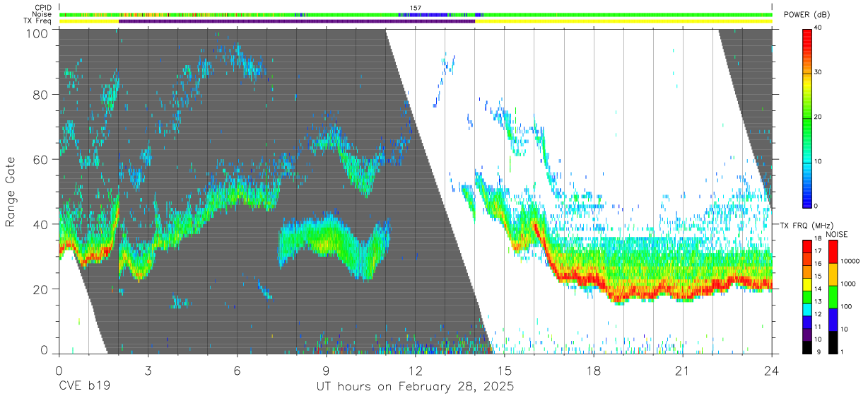Click the Range Gate y-axis title
868x401 pixels.
click(x=11, y=192)
